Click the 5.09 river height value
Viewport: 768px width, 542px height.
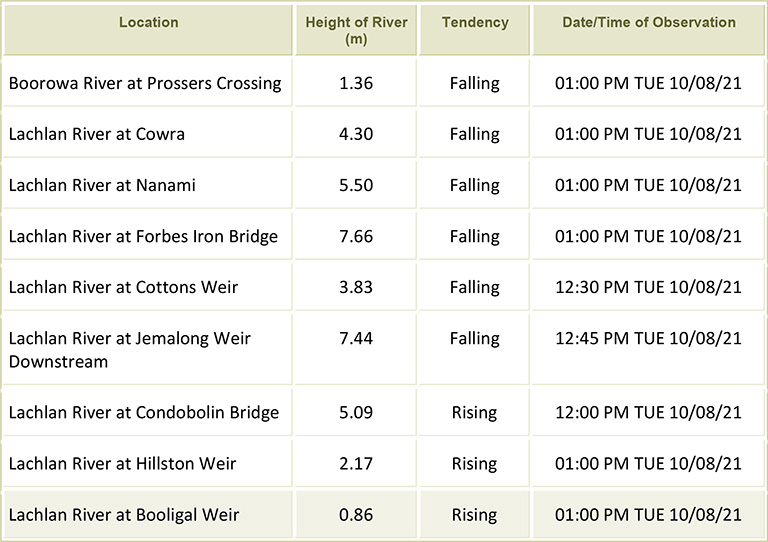(356, 413)
